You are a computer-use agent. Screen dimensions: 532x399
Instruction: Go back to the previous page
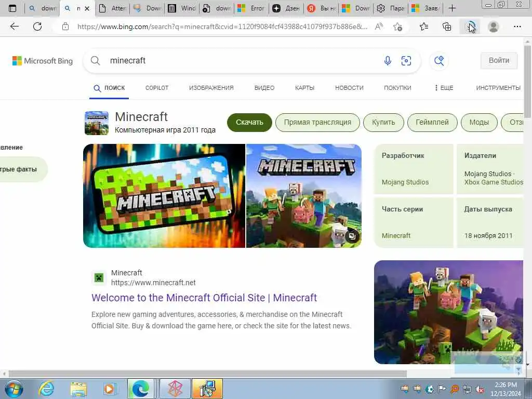[x=14, y=26]
